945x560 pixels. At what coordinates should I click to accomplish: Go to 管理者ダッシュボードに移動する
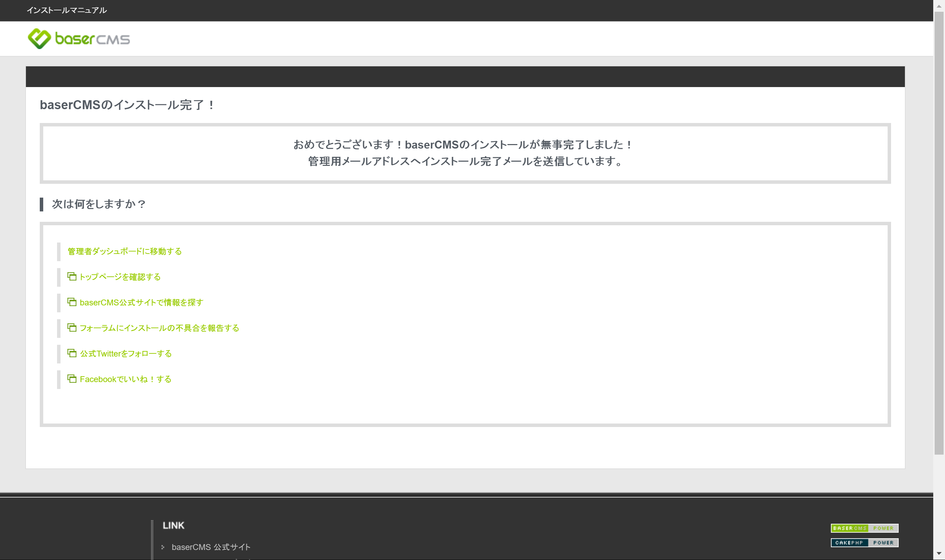coord(124,251)
